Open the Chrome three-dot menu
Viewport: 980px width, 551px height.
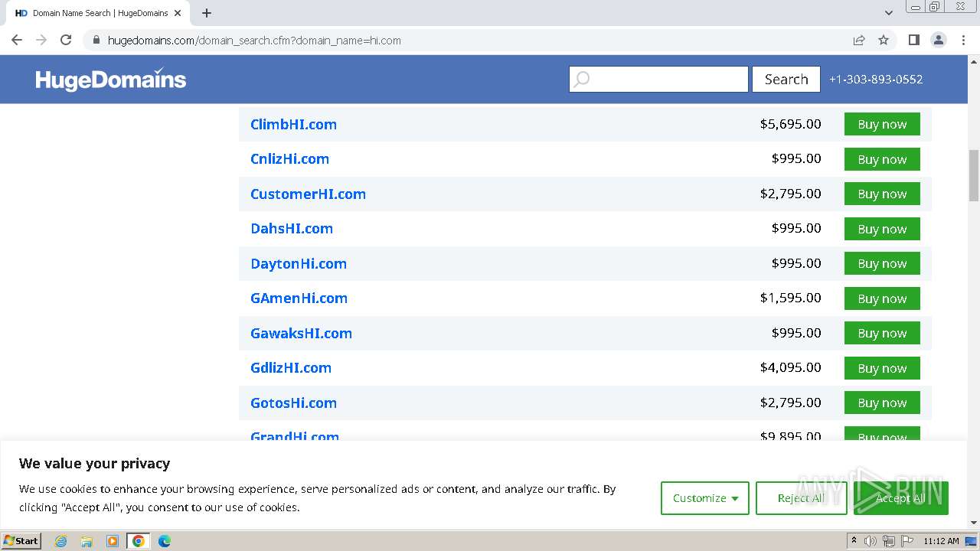963,41
